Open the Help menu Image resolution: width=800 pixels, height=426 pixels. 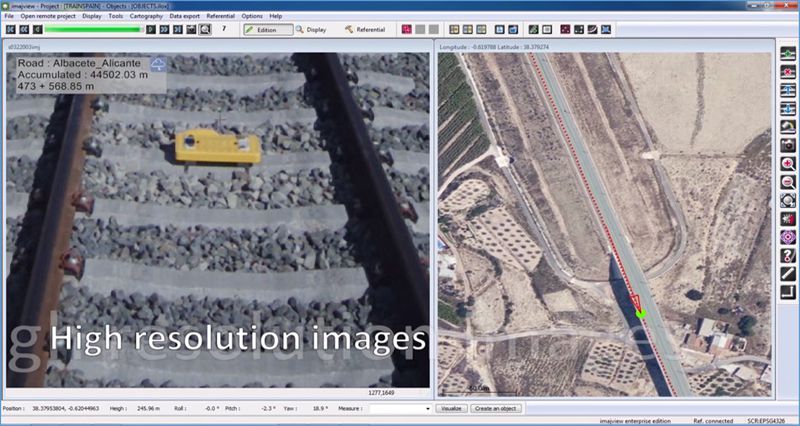[x=276, y=16]
